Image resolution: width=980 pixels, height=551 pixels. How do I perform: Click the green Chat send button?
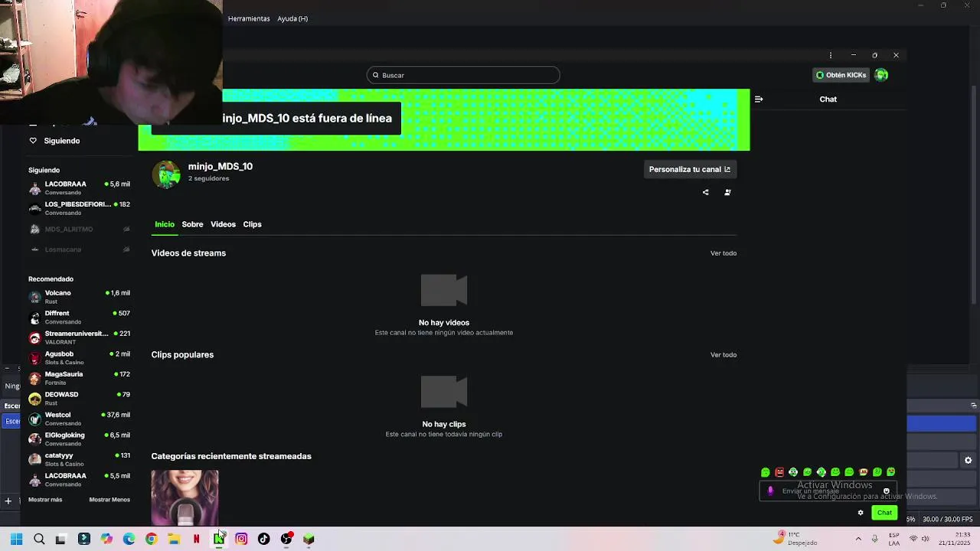[884, 513]
